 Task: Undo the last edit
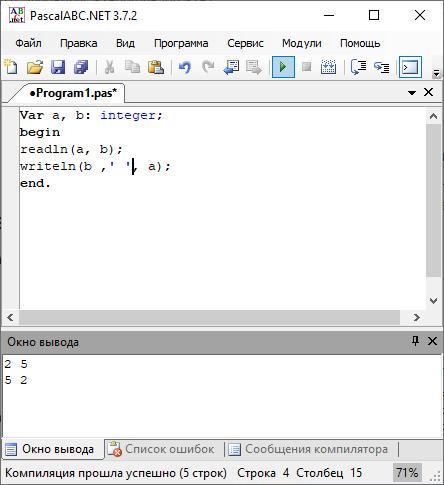(x=185, y=67)
